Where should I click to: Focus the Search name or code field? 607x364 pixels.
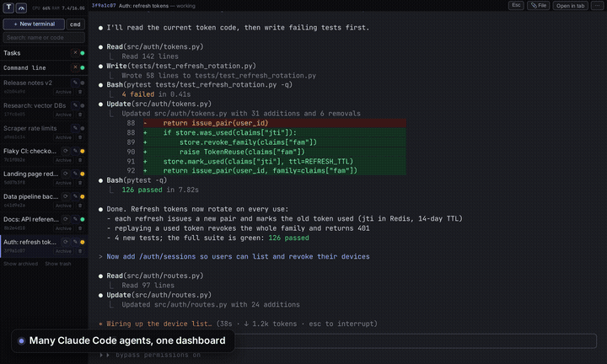click(x=44, y=38)
